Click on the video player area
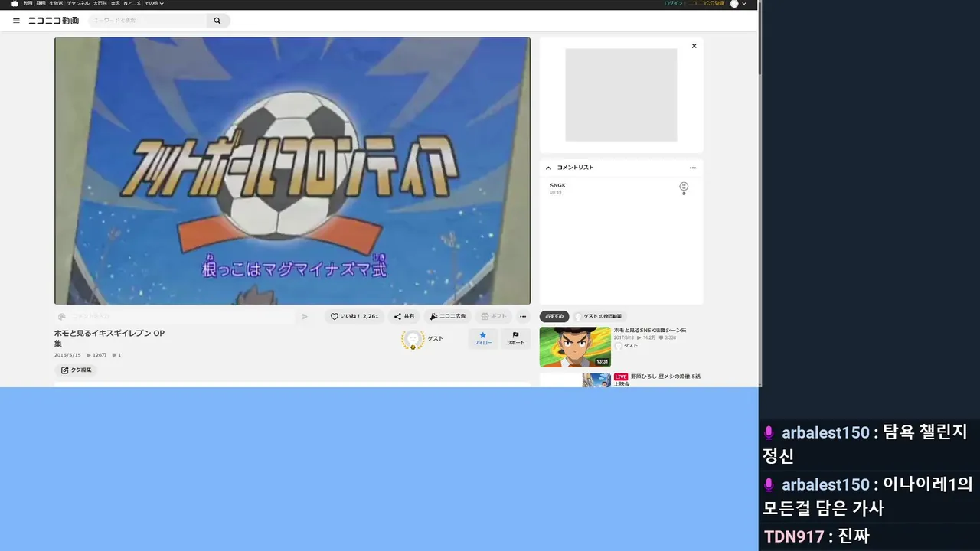 click(x=292, y=171)
